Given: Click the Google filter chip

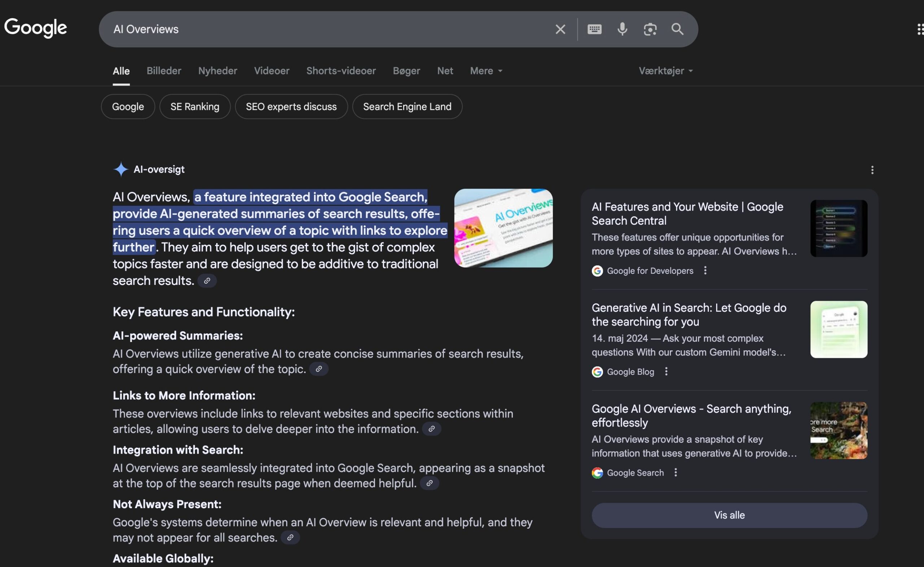Looking at the screenshot, I should [128, 107].
